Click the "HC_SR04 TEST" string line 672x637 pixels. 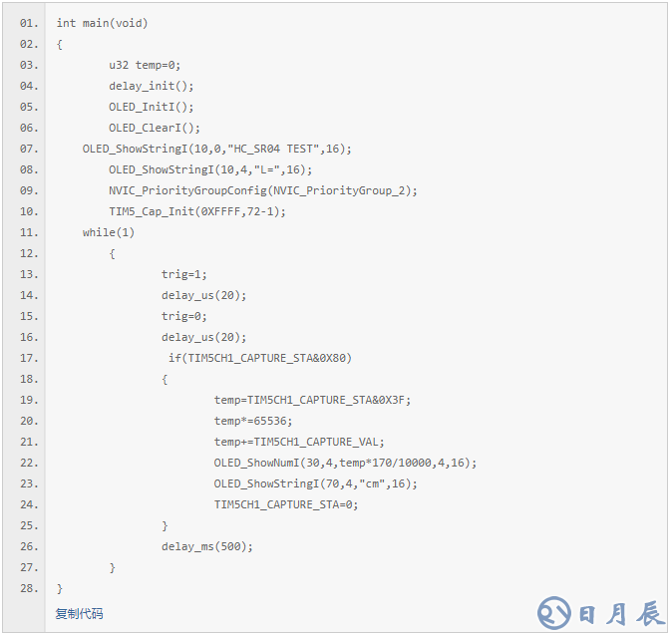[x=216, y=149]
